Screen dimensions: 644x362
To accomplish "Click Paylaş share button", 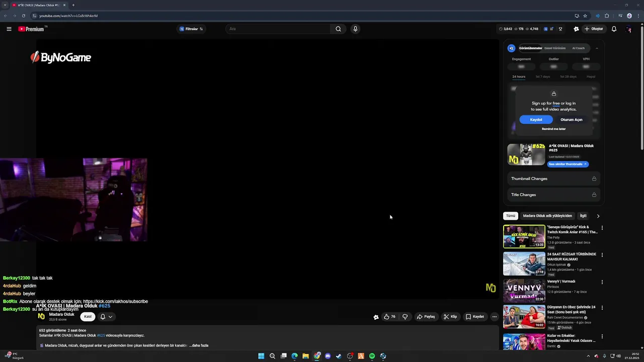I will 426,317.
